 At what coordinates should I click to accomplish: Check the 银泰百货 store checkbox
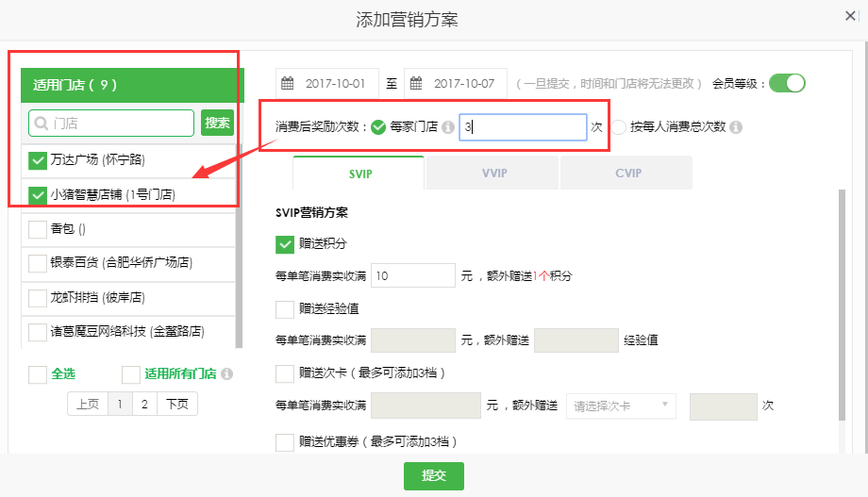(38, 262)
